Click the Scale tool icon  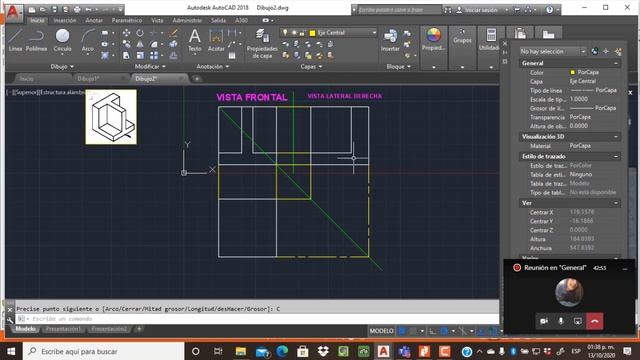tap(140, 55)
